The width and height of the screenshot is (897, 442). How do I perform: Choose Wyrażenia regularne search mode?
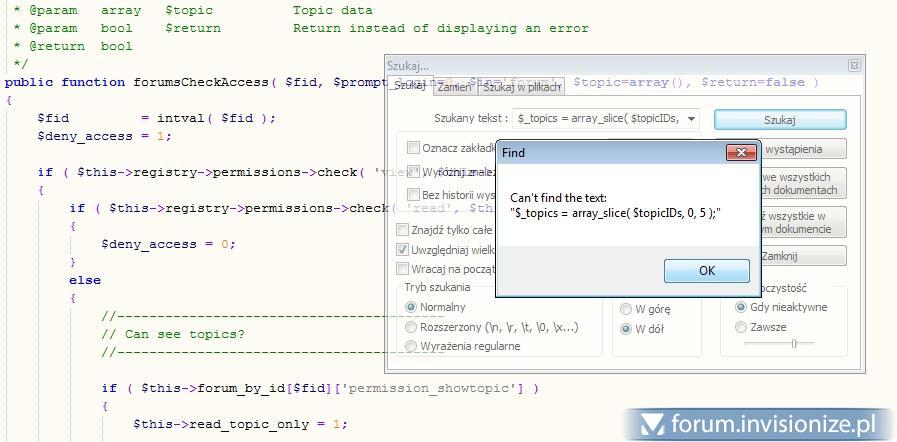pos(411,346)
